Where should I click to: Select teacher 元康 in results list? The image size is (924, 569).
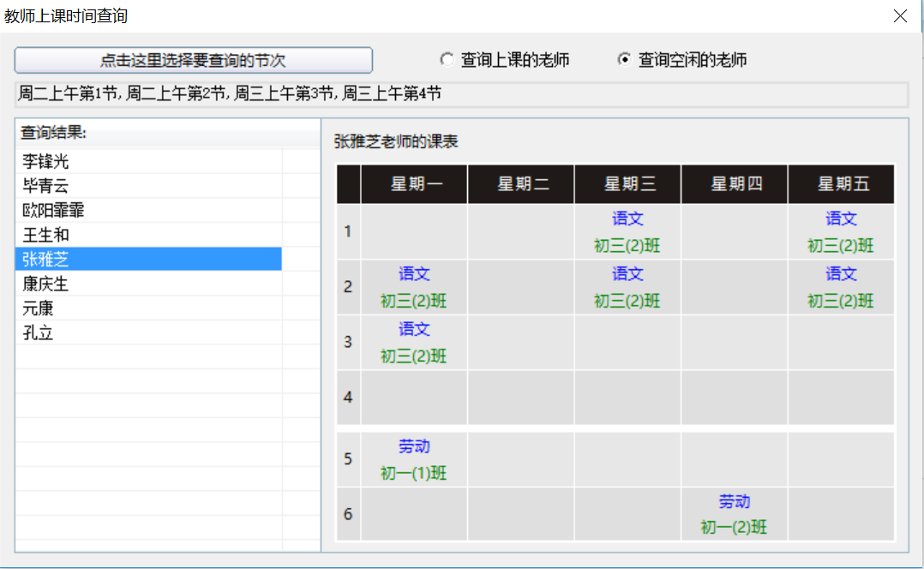pyautogui.click(x=148, y=308)
